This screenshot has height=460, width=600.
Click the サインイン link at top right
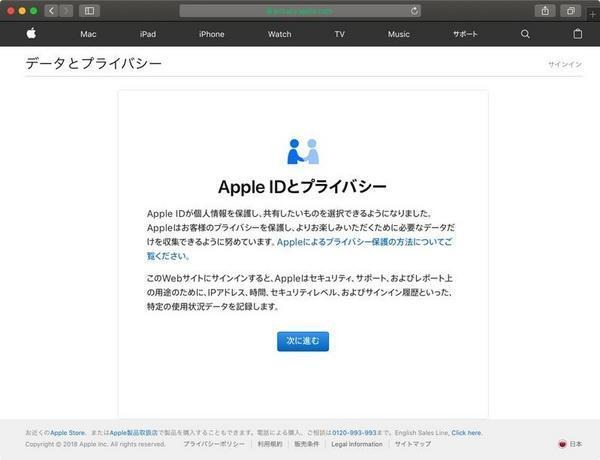[x=565, y=64]
